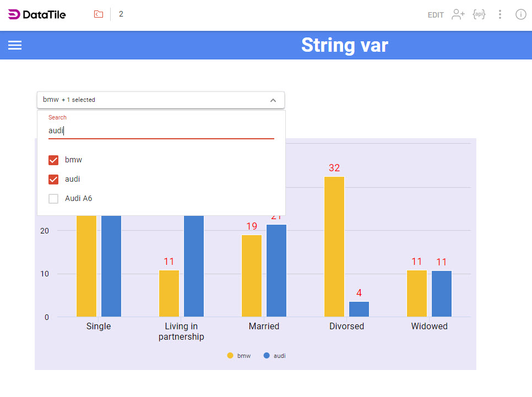The width and height of the screenshot is (532, 397).
Task: Open the {api} panel
Action: point(479,14)
